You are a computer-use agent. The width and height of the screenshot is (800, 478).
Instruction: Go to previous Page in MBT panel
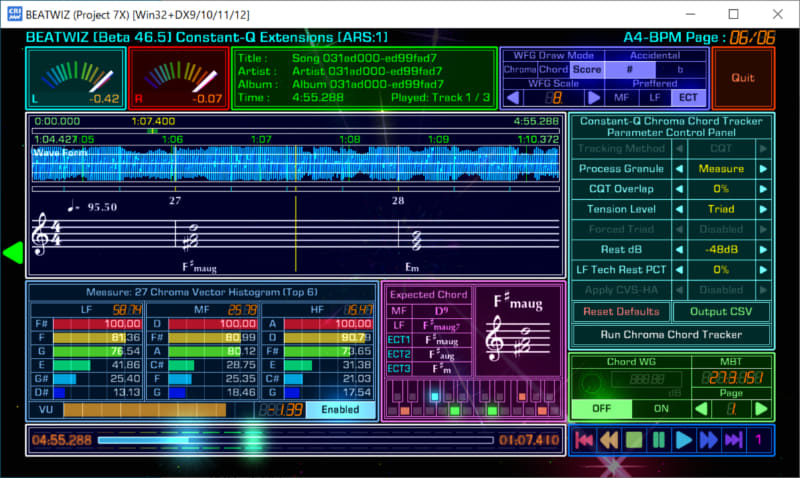click(702, 409)
